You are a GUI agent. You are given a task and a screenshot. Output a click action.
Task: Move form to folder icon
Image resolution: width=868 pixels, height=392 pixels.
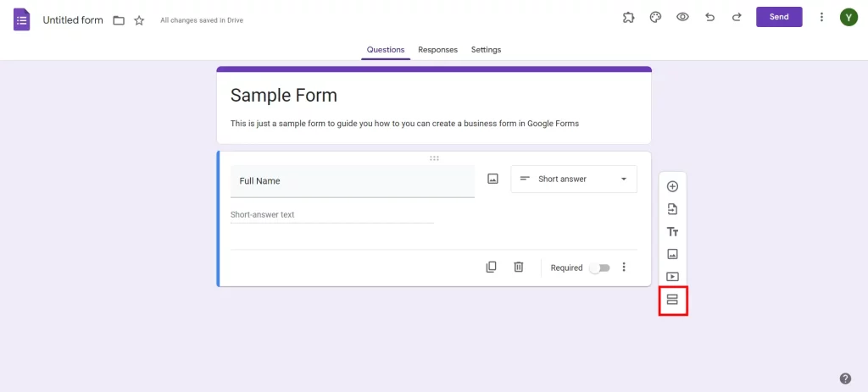[x=119, y=20]
